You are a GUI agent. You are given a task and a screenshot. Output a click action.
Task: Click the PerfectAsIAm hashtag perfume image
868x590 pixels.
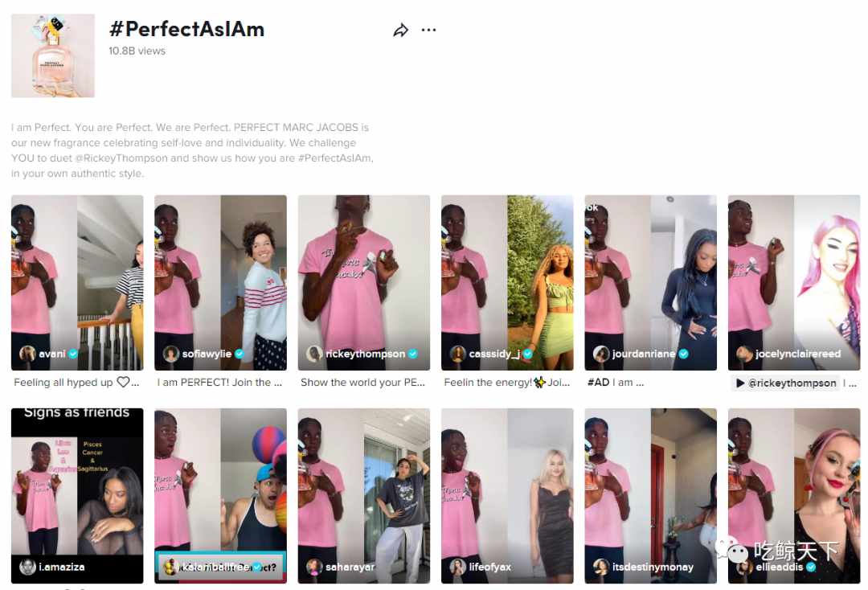coord(52,55)
